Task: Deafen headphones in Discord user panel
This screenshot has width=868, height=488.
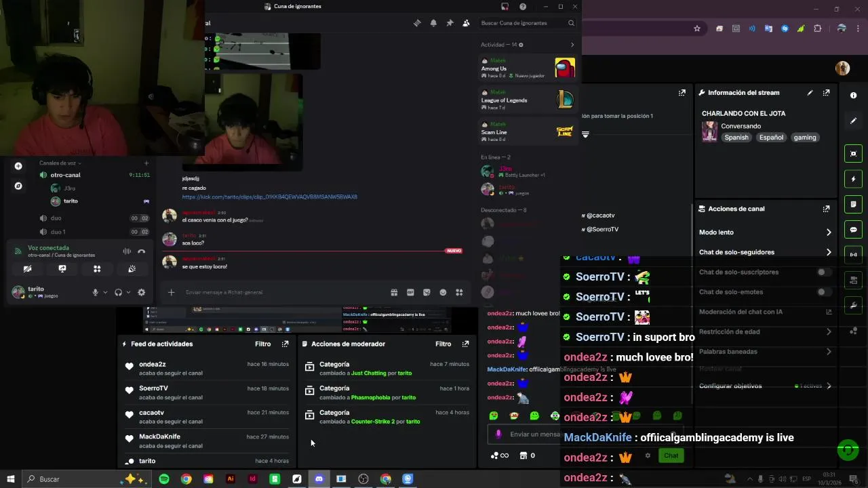Action: (119, 292)
